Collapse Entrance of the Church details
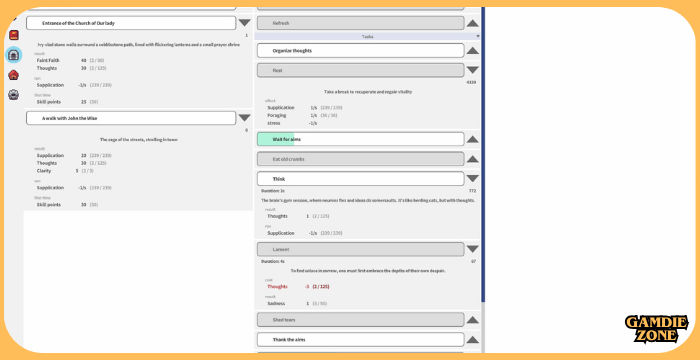The height and width of the screenshot is (360, 700). (244, 23)
